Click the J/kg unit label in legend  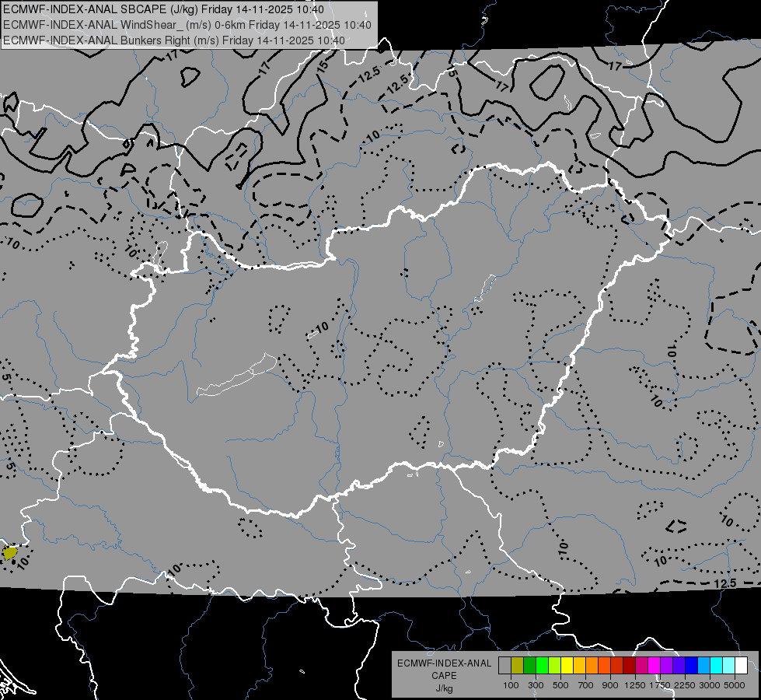tap(444, 688)
